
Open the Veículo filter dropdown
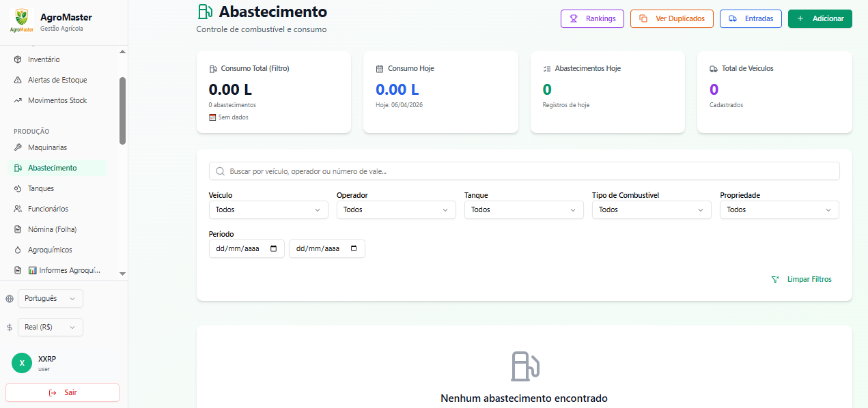coord(268,210)
